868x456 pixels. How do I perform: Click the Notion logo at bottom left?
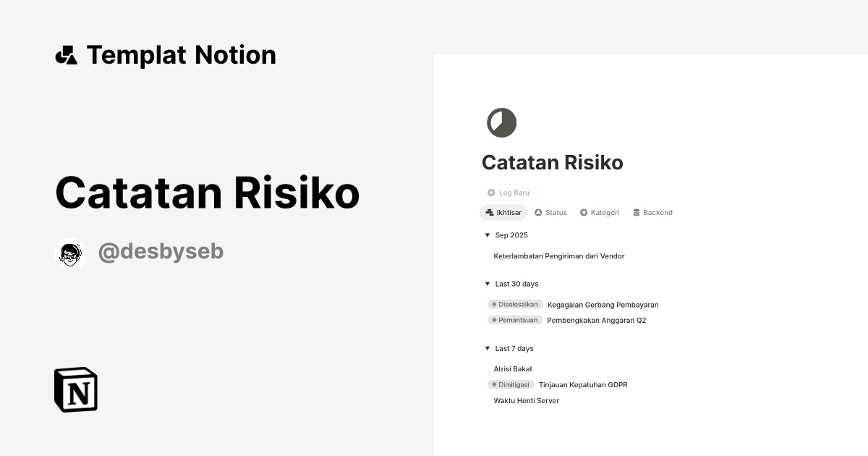[75, 389]
